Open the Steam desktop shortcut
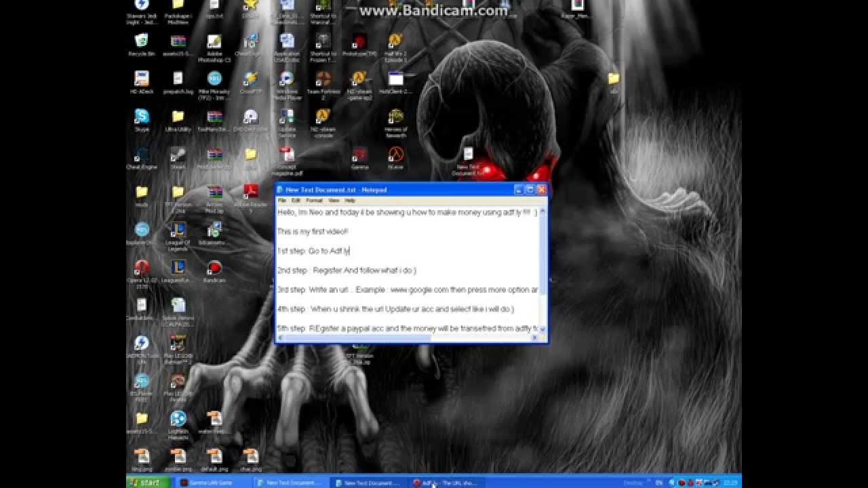Viewport: 868px width, 488px height. click(x=178, y=159)
